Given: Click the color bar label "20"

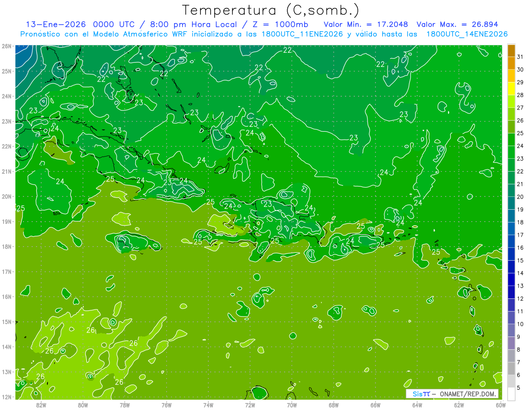Looking at the screenshot, I should click(x=520, y=197).
